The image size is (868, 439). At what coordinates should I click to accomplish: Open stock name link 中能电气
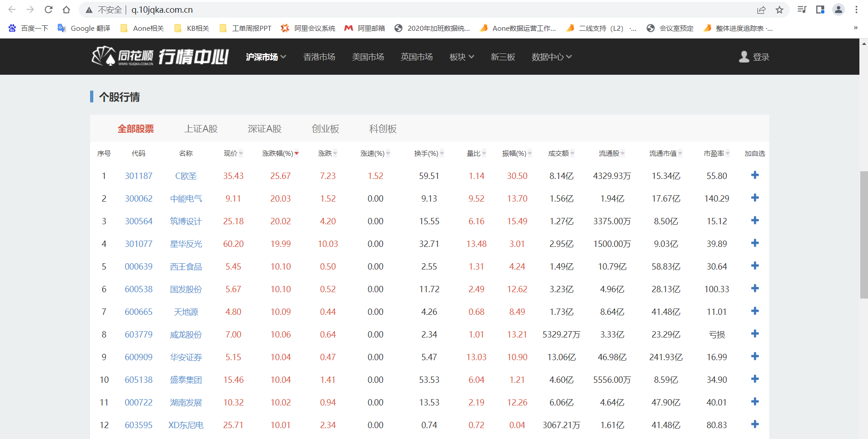click(x=186, y=198)
